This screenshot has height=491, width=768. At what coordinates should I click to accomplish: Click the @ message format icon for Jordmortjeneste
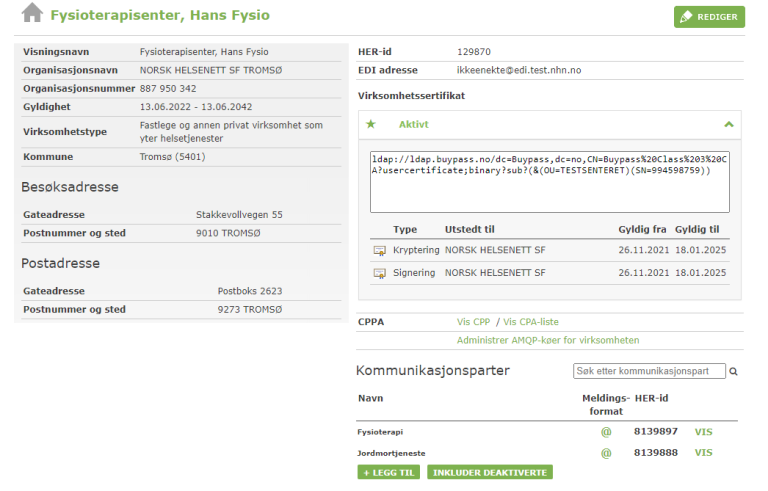point(605,453)
